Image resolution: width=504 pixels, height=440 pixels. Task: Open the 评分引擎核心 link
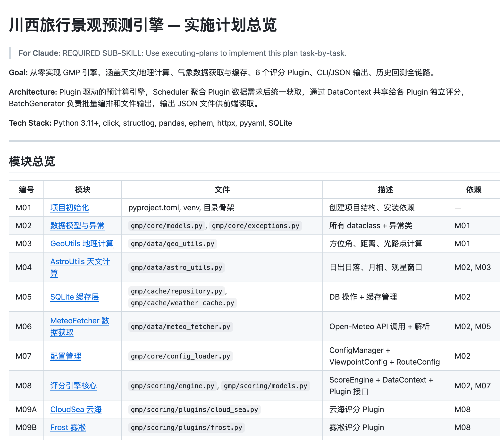pyautogui.click(x=74, y=385)
